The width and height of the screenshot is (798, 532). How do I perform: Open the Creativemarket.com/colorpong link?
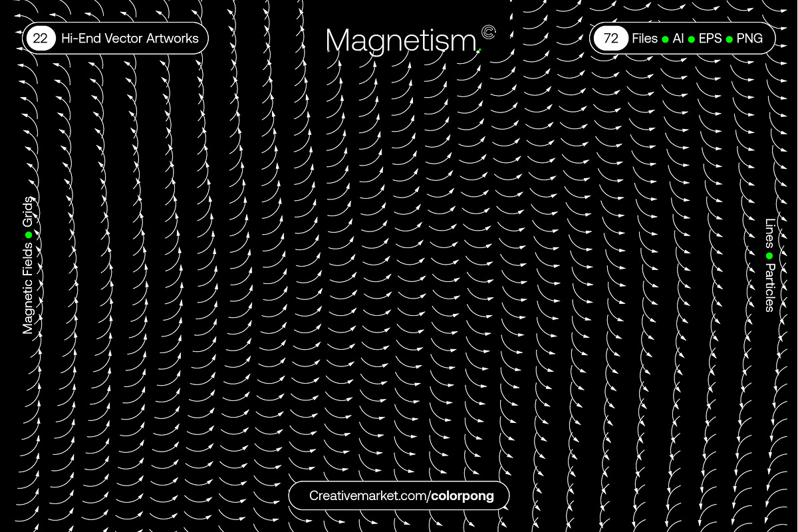pyautogui.click(x=399, y=495)
